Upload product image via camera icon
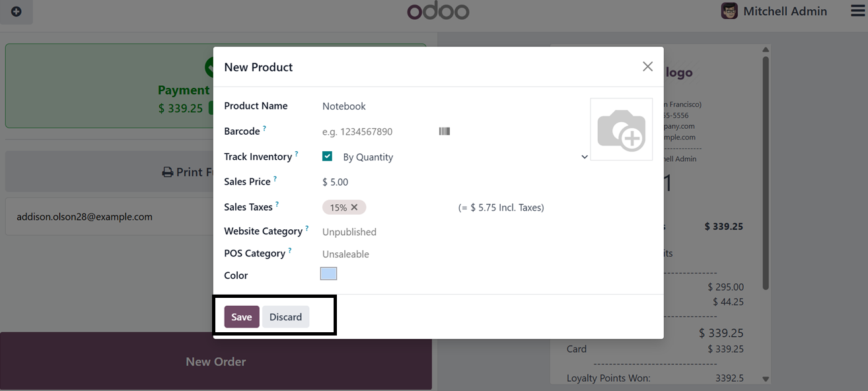Viewport: 868px width, 391px height. (621, 129)
